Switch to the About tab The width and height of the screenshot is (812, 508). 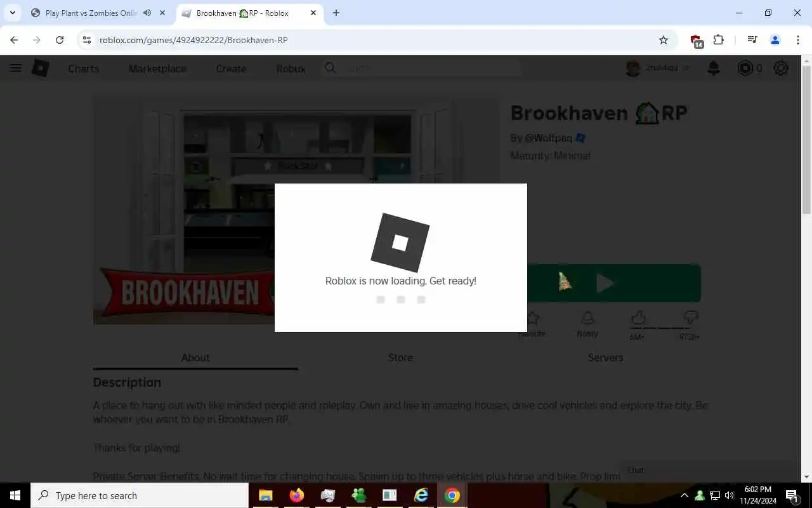[x=195, y=358]
